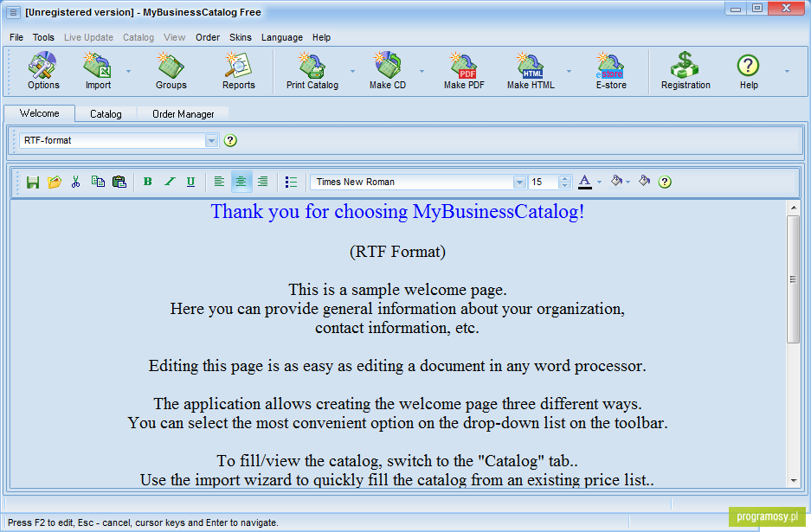Click font color letter A icon
811x532 pixels.
pos(584,182)
